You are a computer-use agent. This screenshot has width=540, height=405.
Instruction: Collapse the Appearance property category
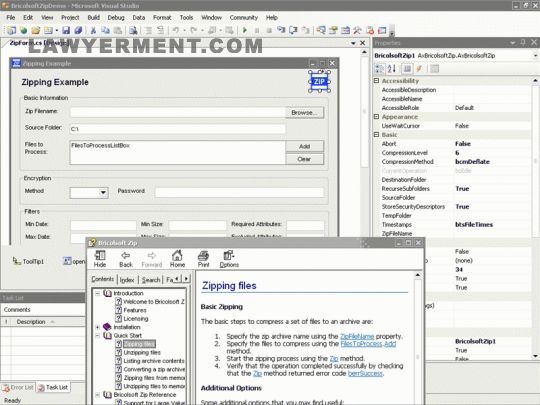376,117
